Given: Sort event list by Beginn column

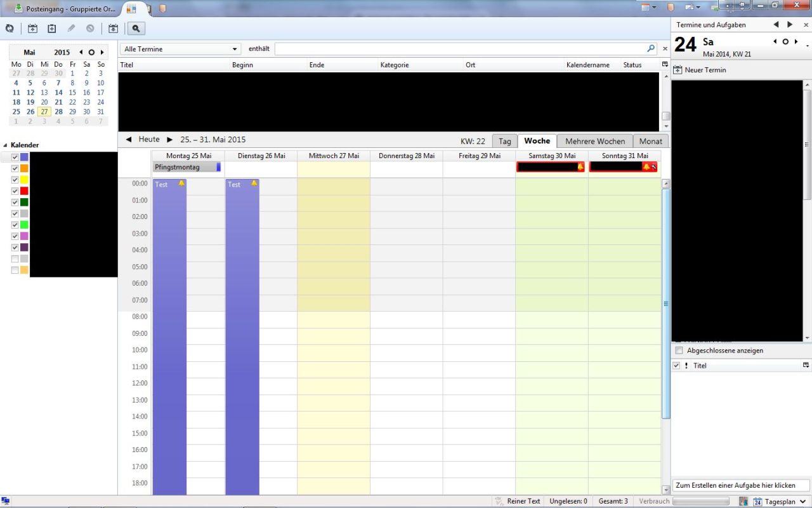Looking at the screenshot, I should [x=269, y=65].
